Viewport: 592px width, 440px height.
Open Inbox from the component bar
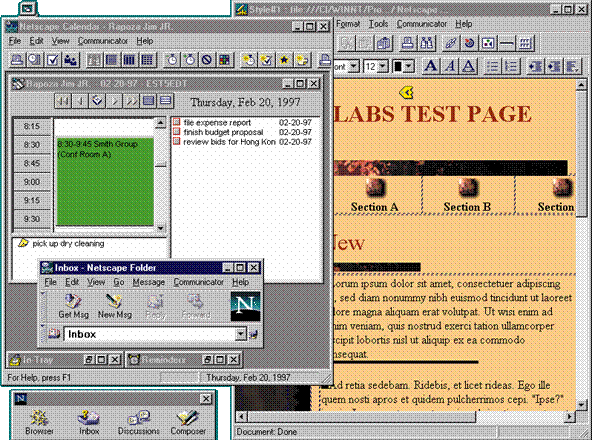pyautogui.click(x=89, y=422)
